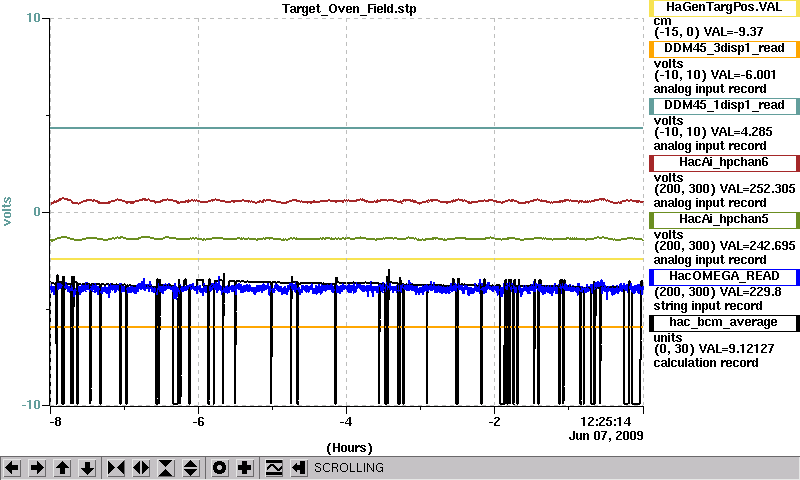Image resolution: width=800 pixels, height=480 pixels.
Task: Pan the graph up with the up arrow
Action: click(x=62, y=468)
